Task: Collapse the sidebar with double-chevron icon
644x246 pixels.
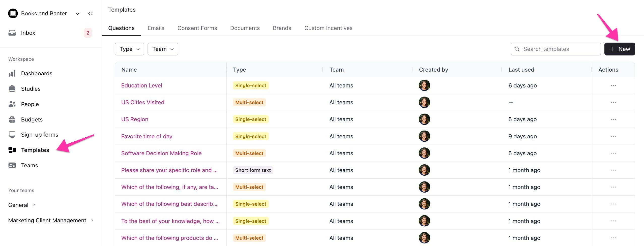Action: (x=91, y=14)
